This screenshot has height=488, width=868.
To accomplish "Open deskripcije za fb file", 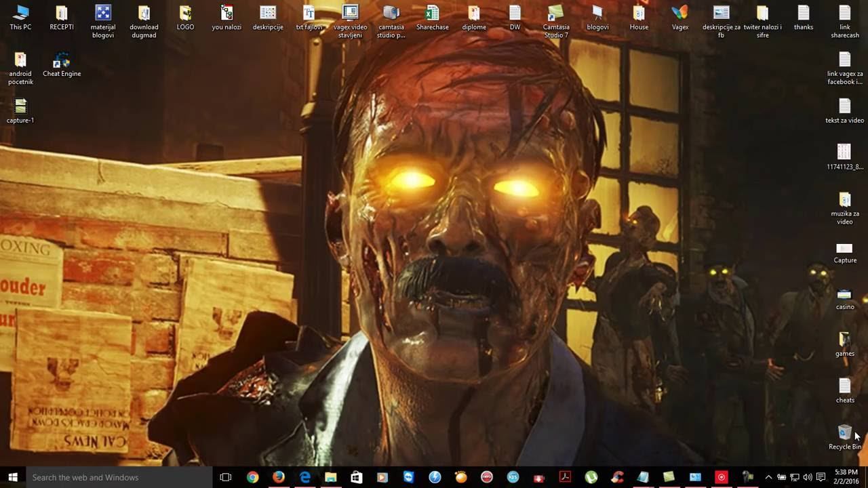I will (722, 22).
